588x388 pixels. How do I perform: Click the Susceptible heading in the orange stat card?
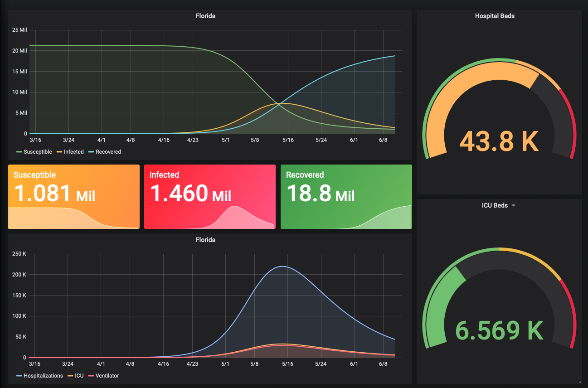(34, 175)
